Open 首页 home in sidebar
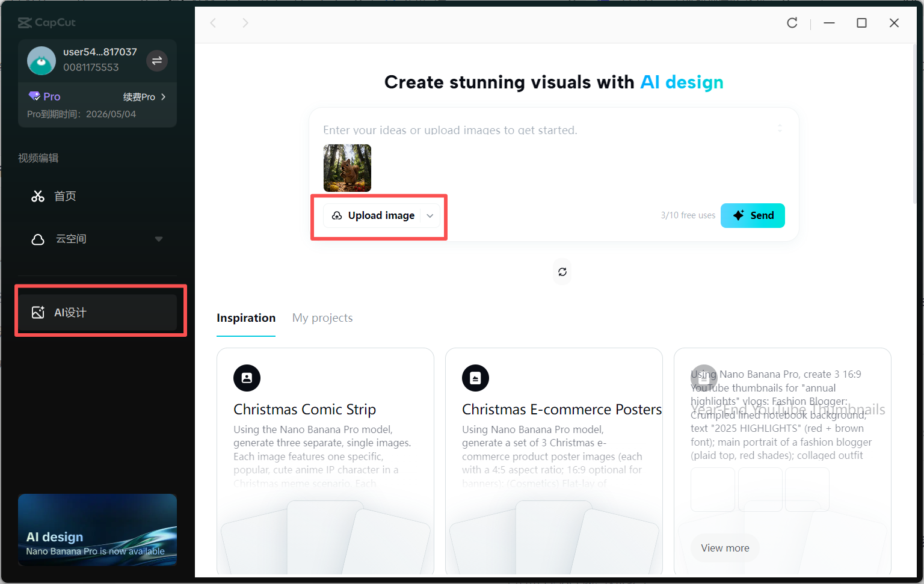The image size is (924, 584). coord(65,196)
